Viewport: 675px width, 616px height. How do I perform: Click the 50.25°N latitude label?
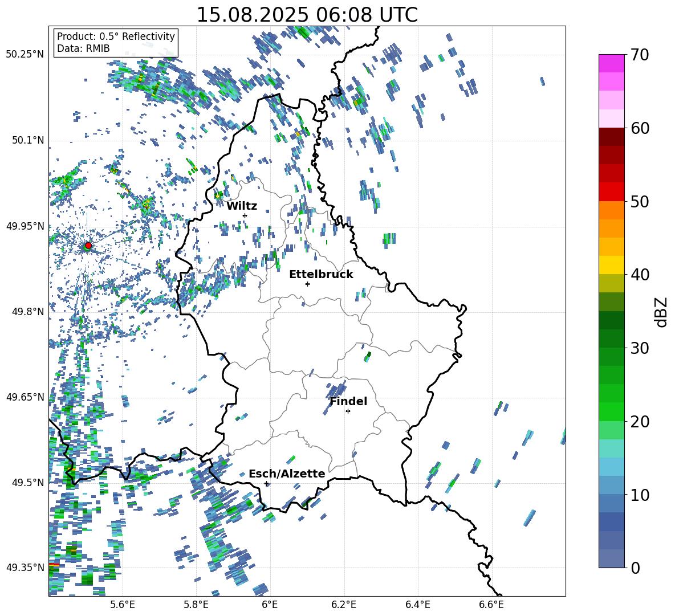tap(25, 55)
